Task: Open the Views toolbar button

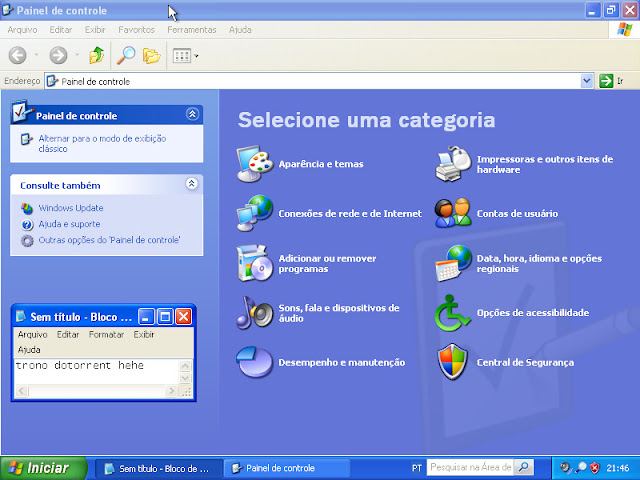Action: tap(186, 56)
